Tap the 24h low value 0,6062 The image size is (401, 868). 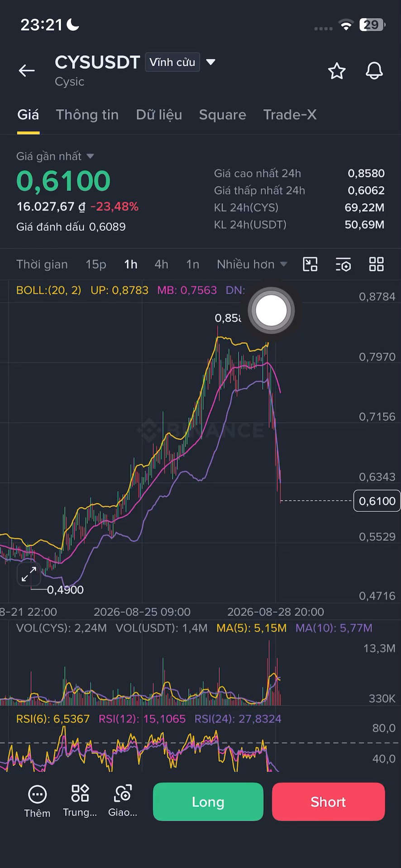pos(366,190)
